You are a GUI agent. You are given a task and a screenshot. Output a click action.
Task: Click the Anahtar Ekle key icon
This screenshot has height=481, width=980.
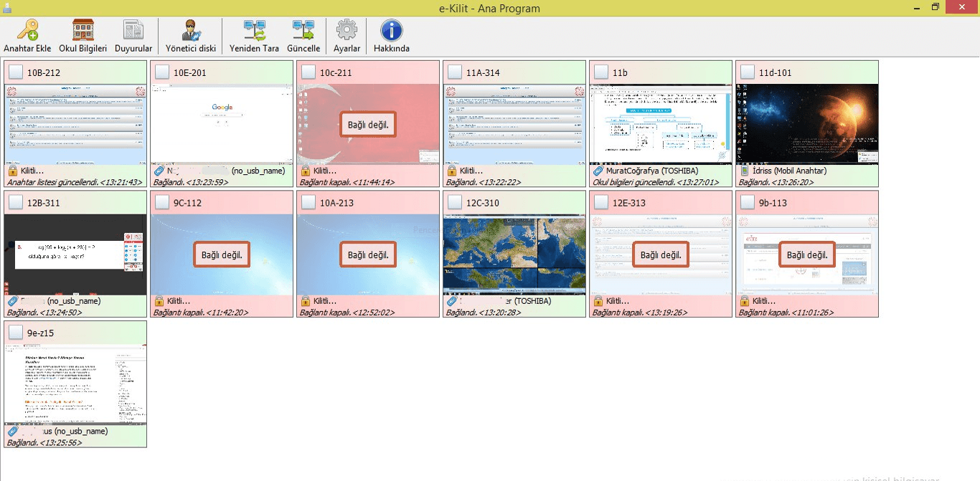tap(27, 31)
